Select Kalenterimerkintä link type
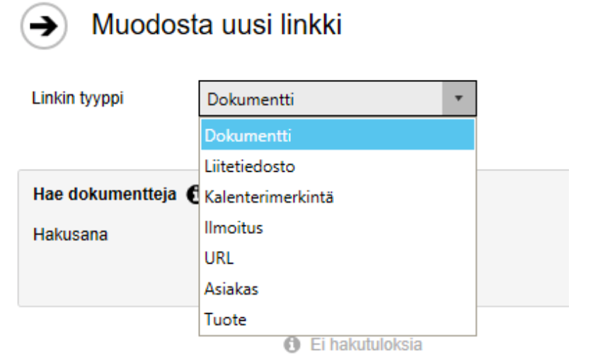 (x=338, y=197)
